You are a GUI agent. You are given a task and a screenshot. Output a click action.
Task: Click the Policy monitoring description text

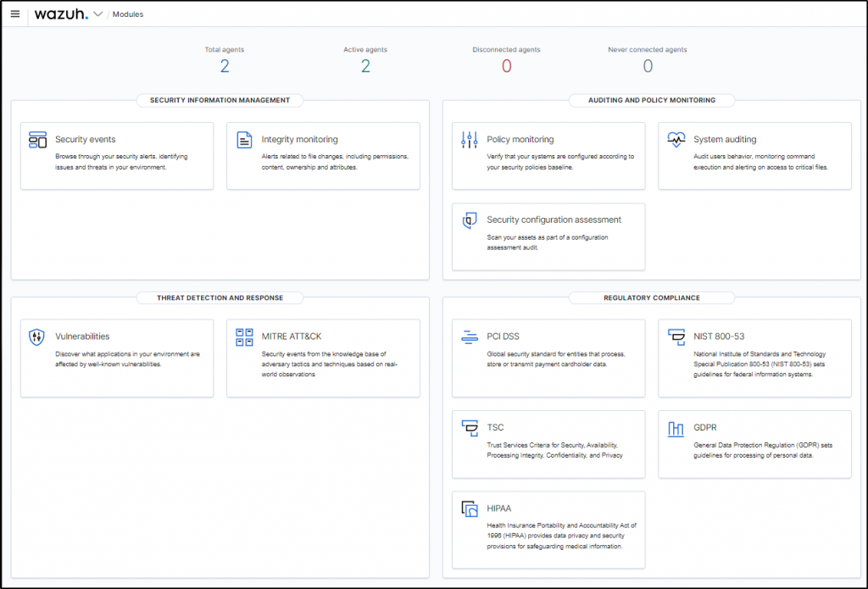560,162
